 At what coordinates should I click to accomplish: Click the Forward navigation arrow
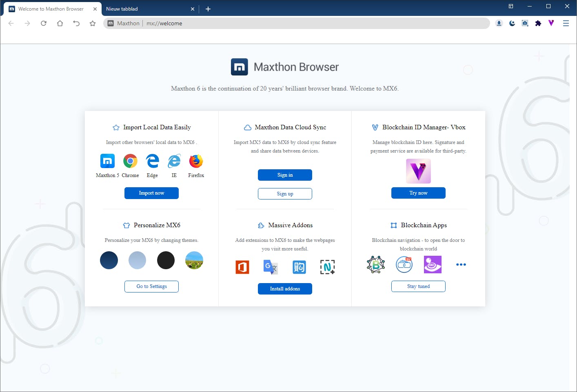pyautogui.click(x=27, y=23)
